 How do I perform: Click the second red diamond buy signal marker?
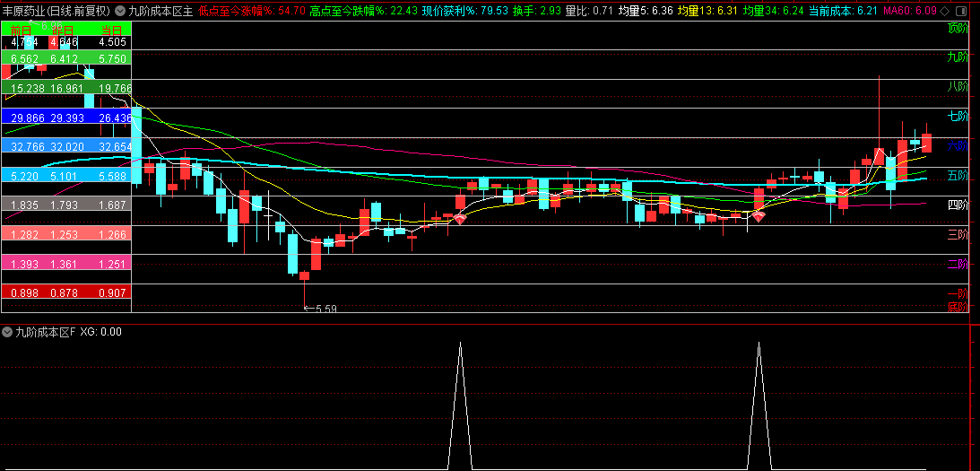(x=759, y=217)
